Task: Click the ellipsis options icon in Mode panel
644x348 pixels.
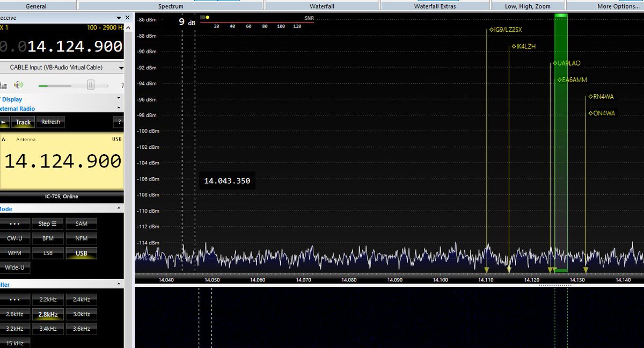Action: (16, 223)
